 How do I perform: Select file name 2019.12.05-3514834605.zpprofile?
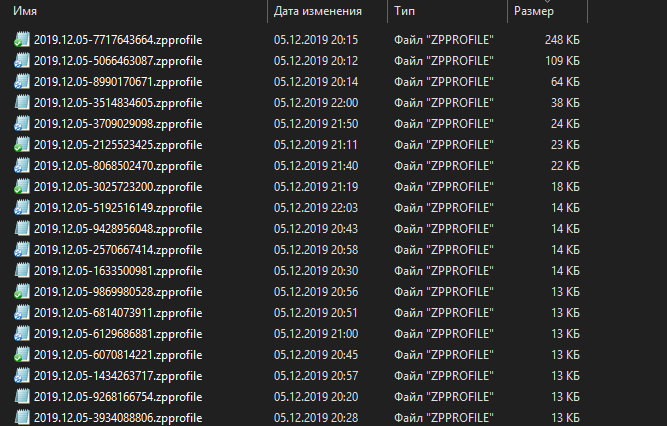pos(118,103)
